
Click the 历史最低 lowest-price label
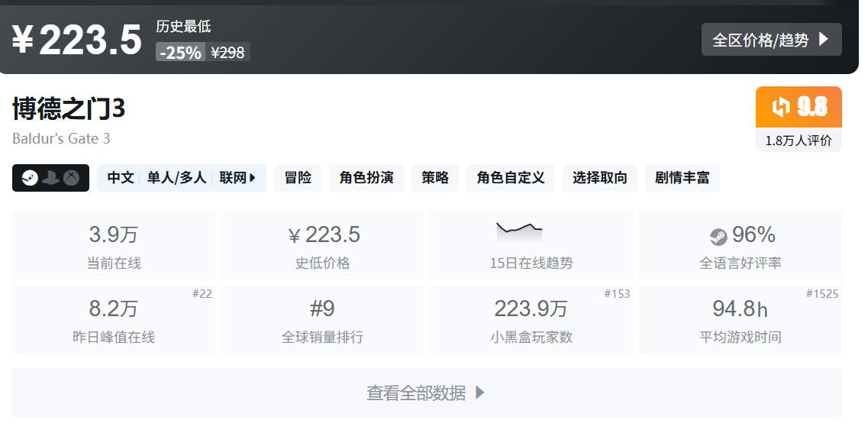[x=183, y=26]
